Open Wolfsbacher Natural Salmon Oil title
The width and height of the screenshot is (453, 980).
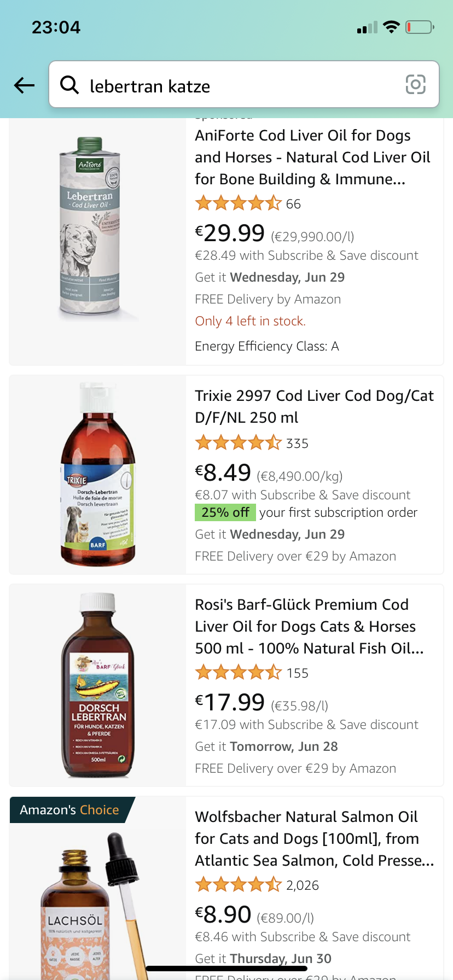point(314,839)
